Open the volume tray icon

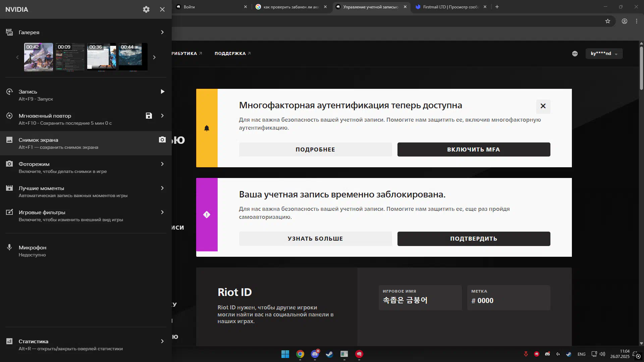click(x=602, y=354)
